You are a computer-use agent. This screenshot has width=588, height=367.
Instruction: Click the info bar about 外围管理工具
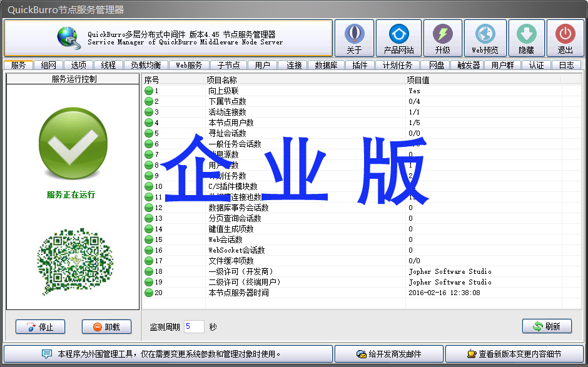(x=168, y=354)
